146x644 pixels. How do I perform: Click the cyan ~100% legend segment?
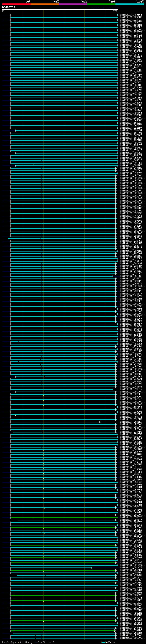[x=130, y=4]
